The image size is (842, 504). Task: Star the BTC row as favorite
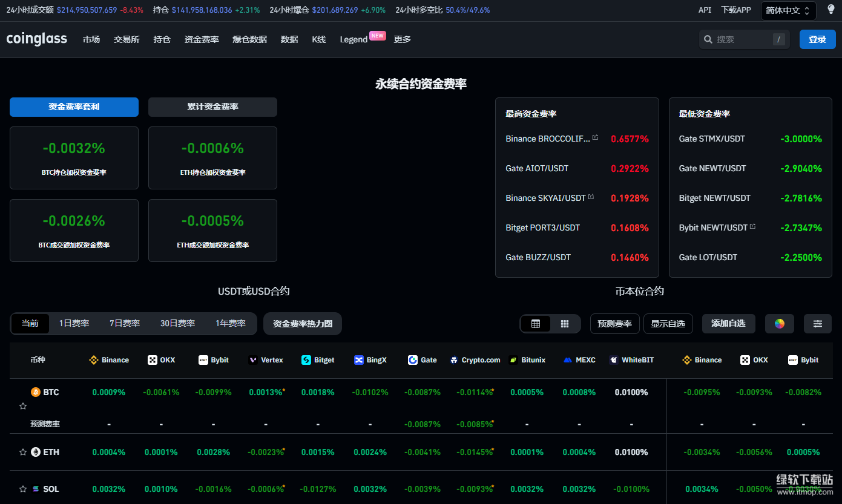pos(23,406)
